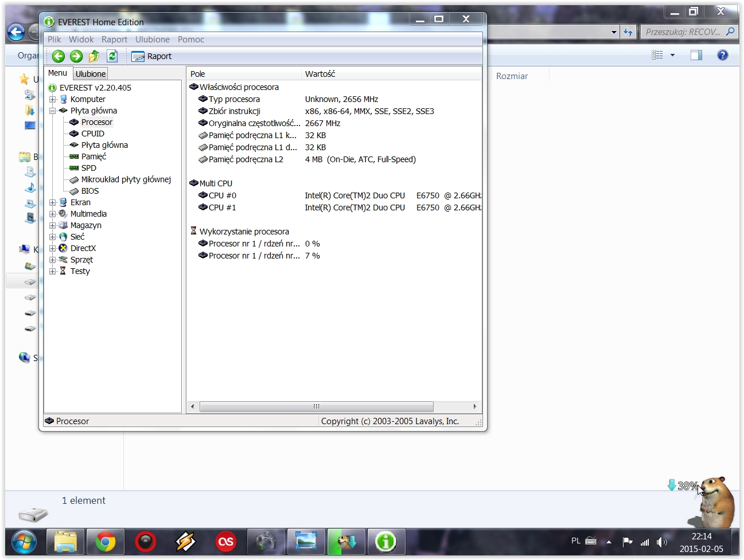Click the Ekran monitor icon
The image size is (744, 560).
pos(63,202)
